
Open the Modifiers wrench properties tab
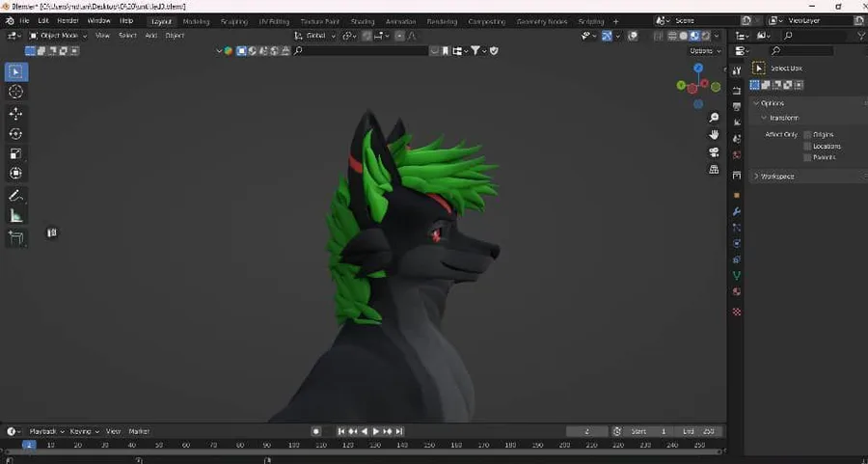[736, 211]
